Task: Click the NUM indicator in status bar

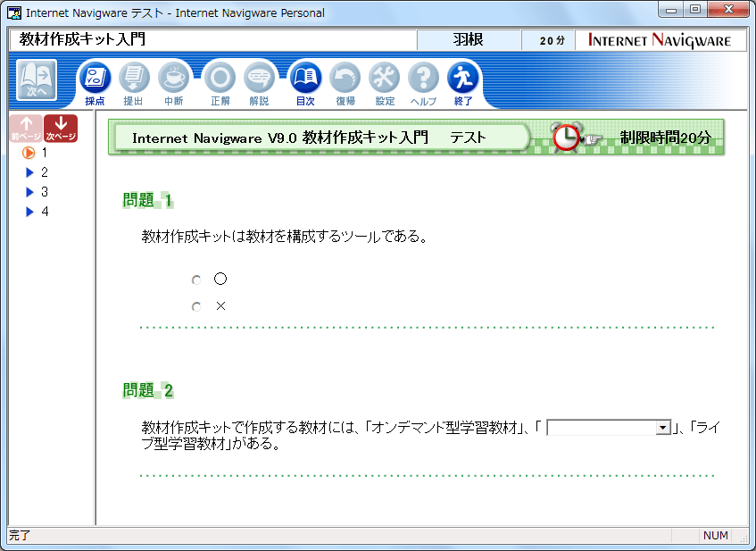Action: 716,535
